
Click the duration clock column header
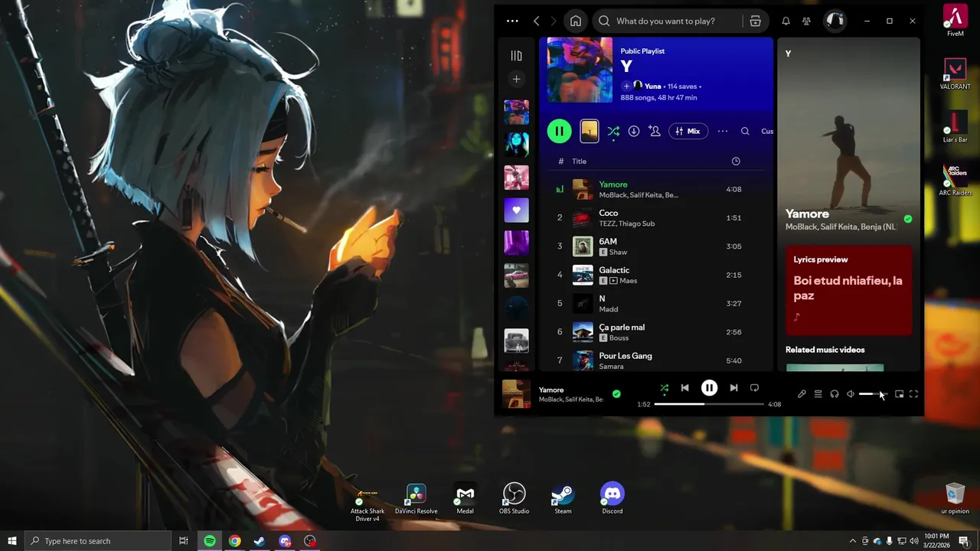click(736, 161)
